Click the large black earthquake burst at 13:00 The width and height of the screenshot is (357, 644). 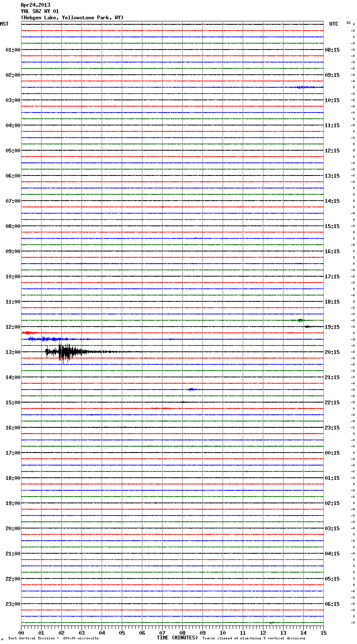(x=66, y=352)
